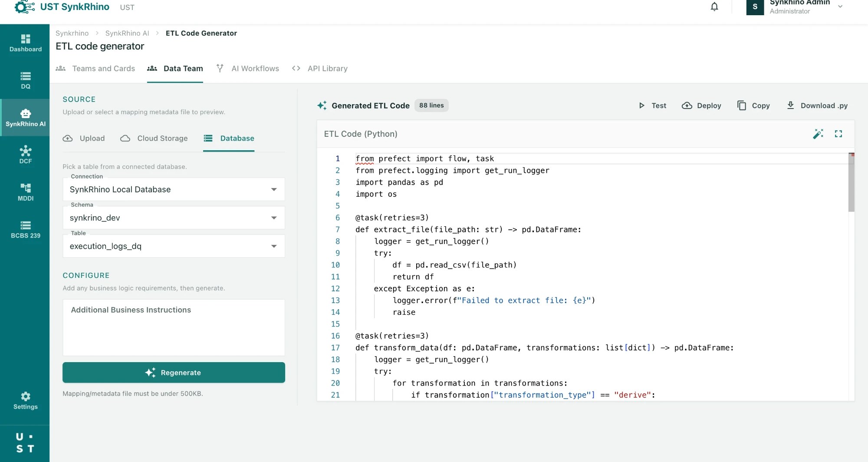
Task: Click the notifications bell icon
Action: (x=714, y=7)
